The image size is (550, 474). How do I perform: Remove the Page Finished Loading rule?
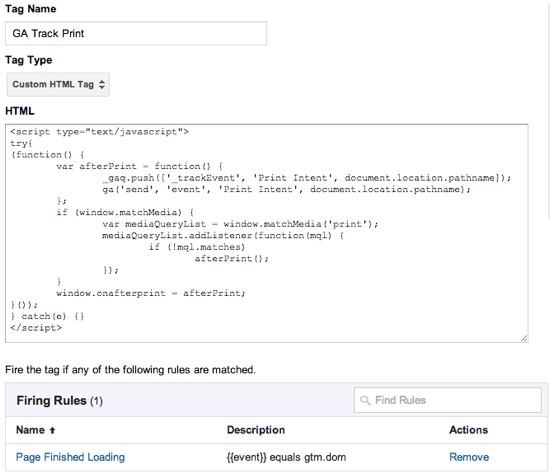pyautogui.click(x=469, y=457)
